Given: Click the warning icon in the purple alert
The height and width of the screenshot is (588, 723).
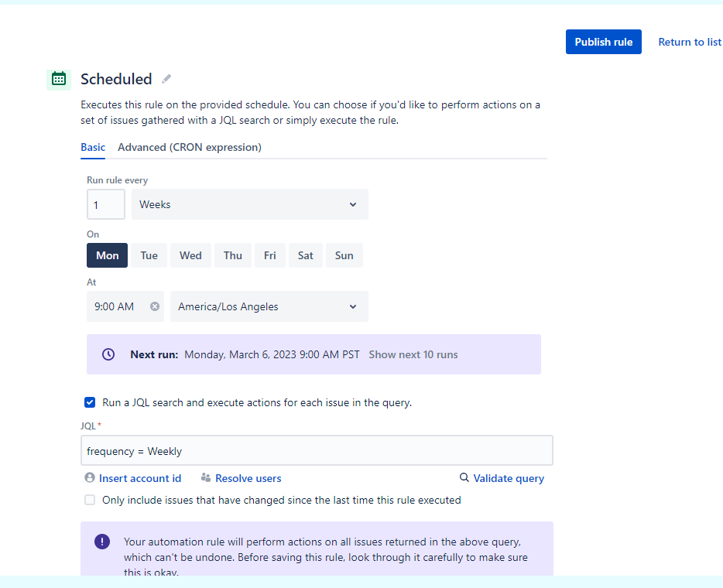Looking at the screenshot, I should coord(101,542).
